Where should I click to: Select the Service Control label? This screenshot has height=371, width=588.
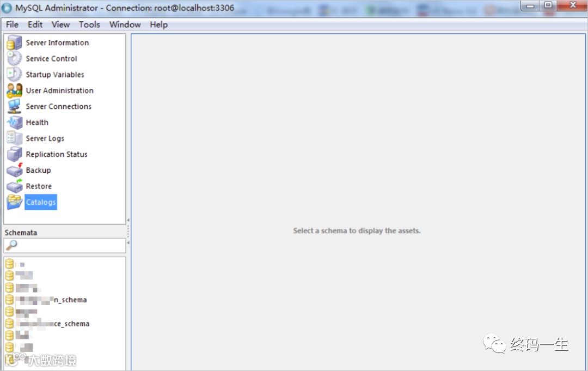coord(51,58)
